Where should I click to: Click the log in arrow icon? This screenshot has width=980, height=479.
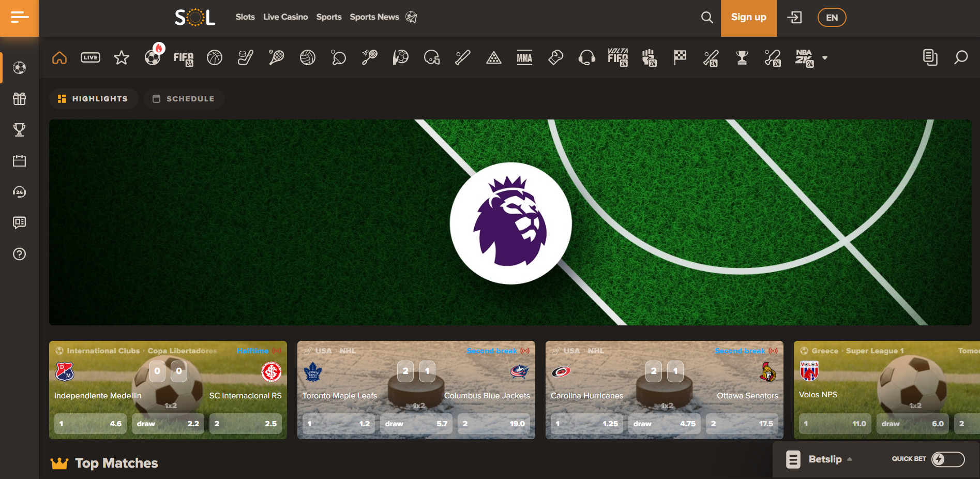tap(794, 18)
